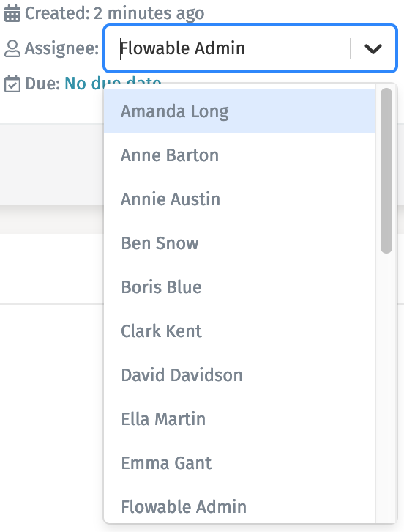404x532 pixels.
Task: Select Amanda Long as assignee
Action: [239, 111]
